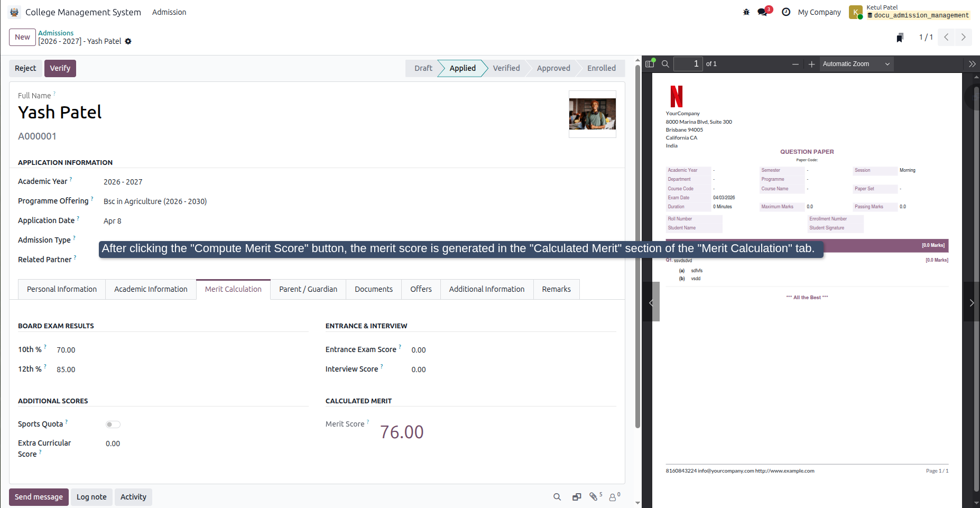
Task: Click the form vertical scrollbar
Action: 637,246
